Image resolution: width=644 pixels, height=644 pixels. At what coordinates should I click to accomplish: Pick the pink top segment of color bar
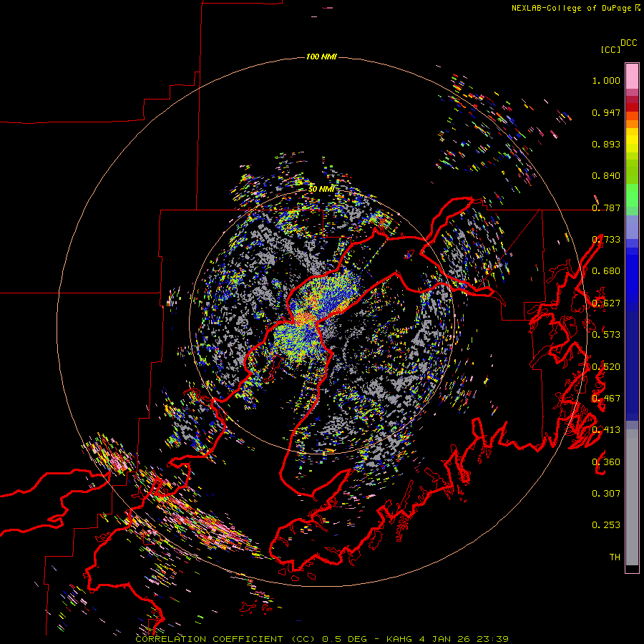coord(632,76)
